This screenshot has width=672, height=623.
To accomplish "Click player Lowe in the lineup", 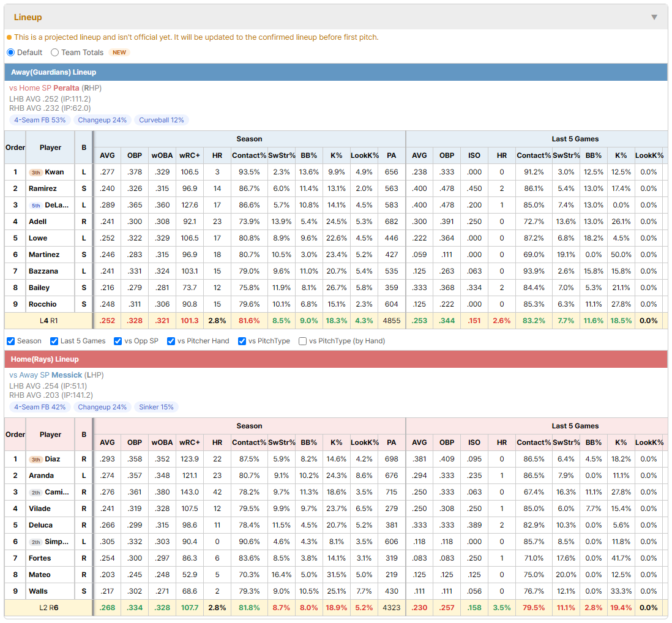I will [x=38, y=238].
